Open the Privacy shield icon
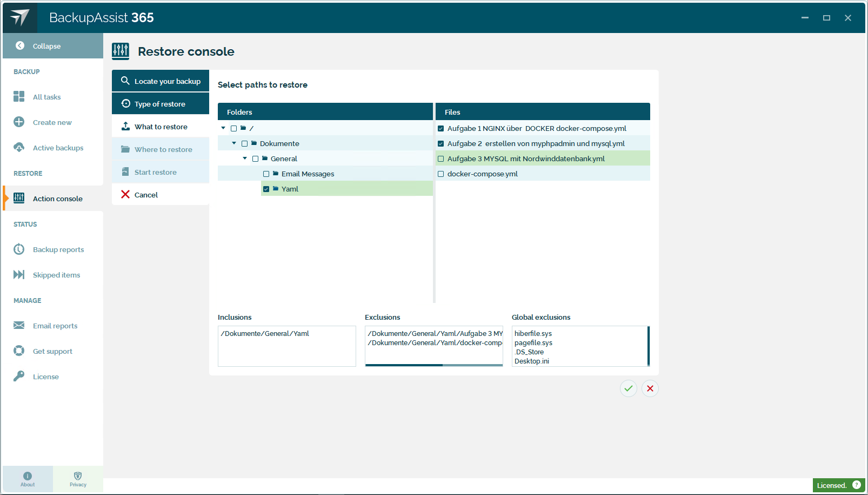This screenshot has width=868, height=495. coord(78,476)
